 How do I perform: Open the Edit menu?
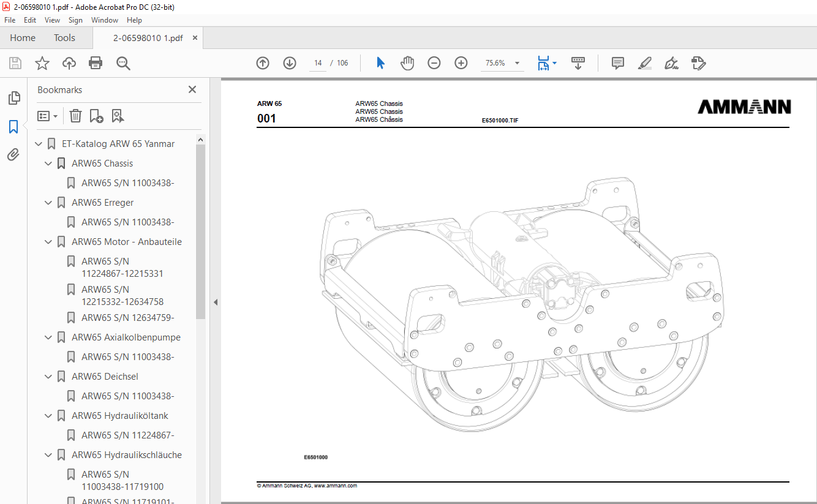tap(30, 20)
